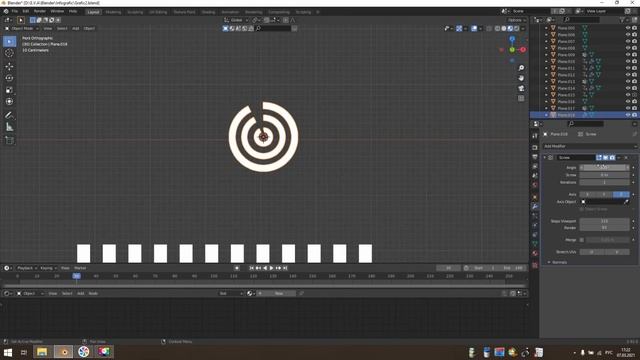Viewport: 640px width, 360px height.
Task: Click the play animation button
Action: pyautogui.click(x=271, y=268)
